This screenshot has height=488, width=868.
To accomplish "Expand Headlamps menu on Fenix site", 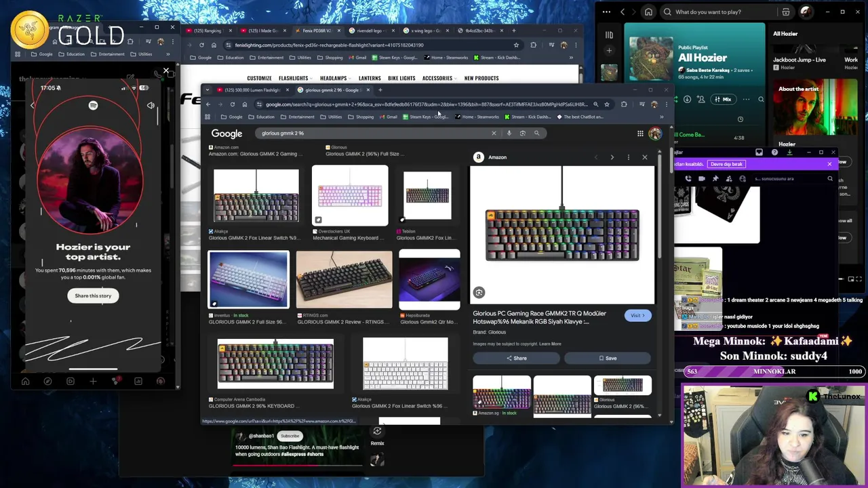I will (x=336, y=78).
